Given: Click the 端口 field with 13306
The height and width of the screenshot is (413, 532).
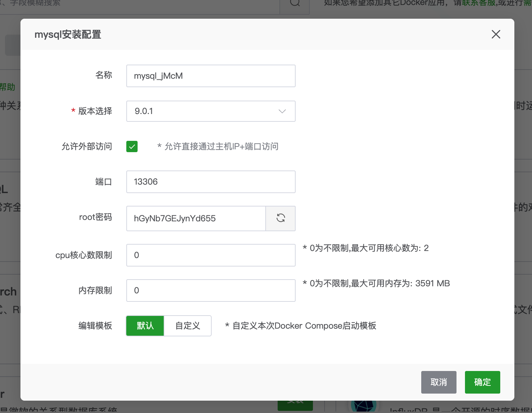Looking at the screenshot, I should [211, 182].
